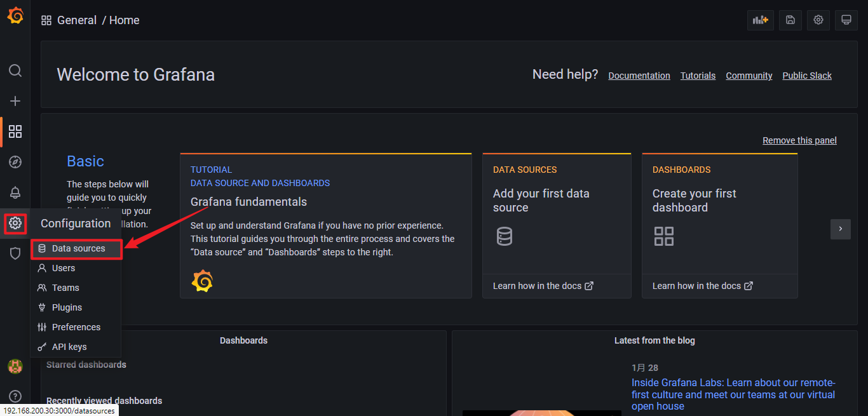
Task: Select Users in Configuration menu
Action: coord(76,268)
